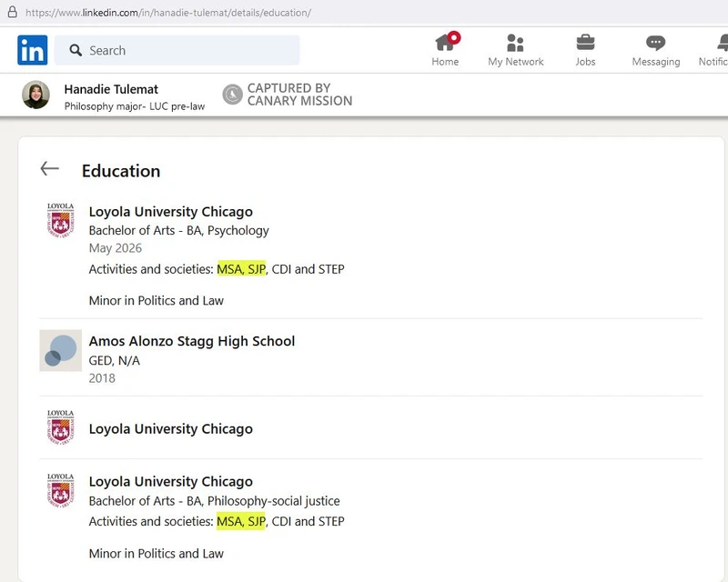This screenshot has height=582, width=728.
Task: Click the 'May 2026' date text
Action: coord(116,248)
